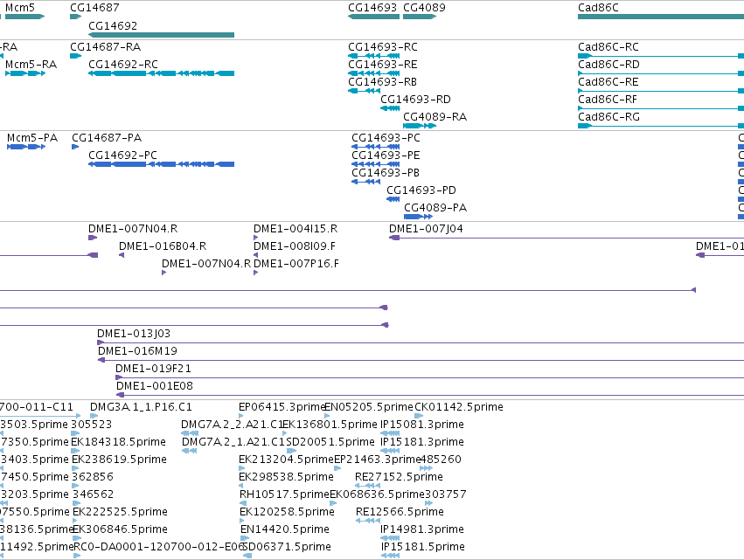Click the IP15181.5prime EST label
Viewport: 744px width, 560px height.
(423, 548)
